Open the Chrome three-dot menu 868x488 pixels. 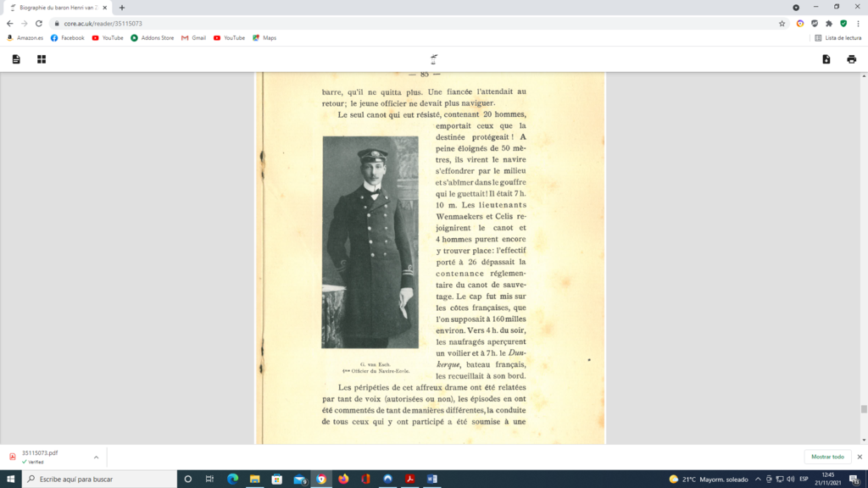[858, 23]
